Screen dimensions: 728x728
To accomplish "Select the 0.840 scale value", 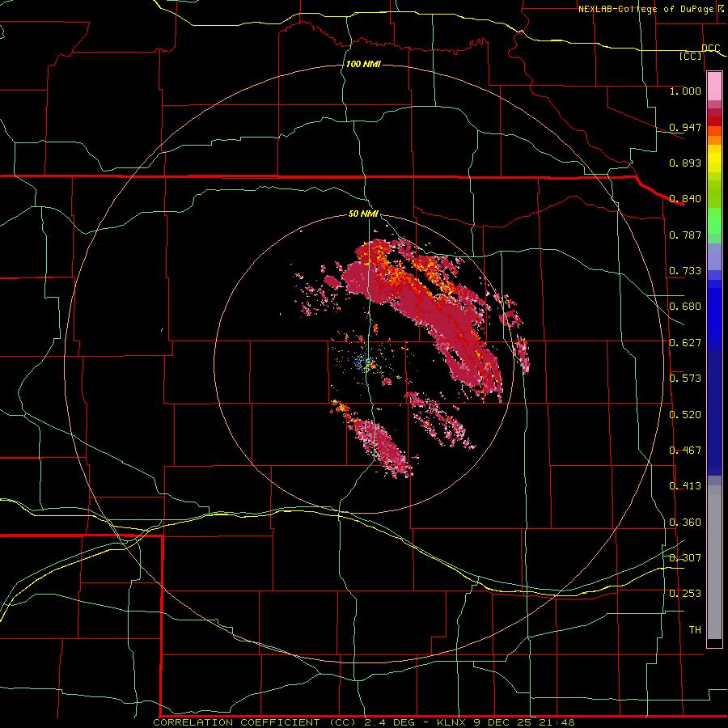I will 685,199.
